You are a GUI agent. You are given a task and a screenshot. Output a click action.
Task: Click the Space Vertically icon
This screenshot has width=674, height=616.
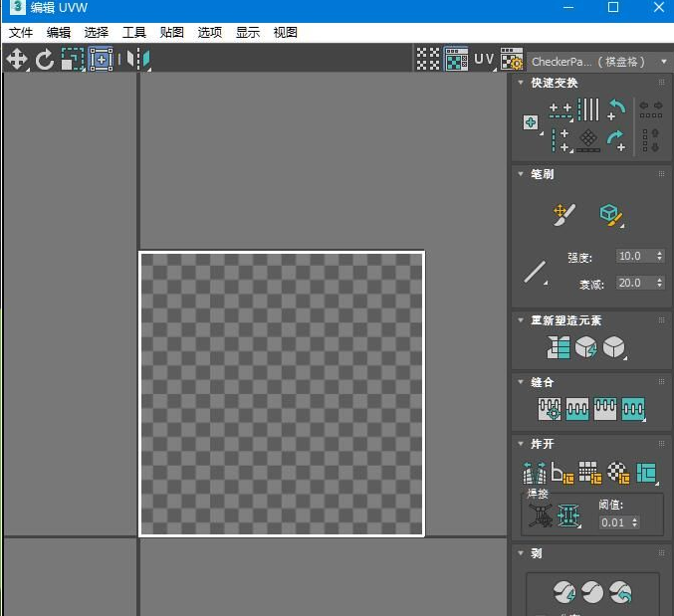point(651,140)
